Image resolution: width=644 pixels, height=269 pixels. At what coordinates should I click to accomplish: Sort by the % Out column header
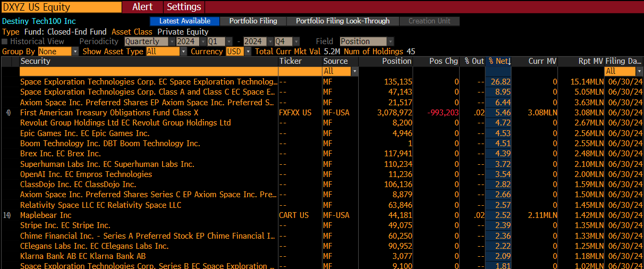tap(473, 61)
